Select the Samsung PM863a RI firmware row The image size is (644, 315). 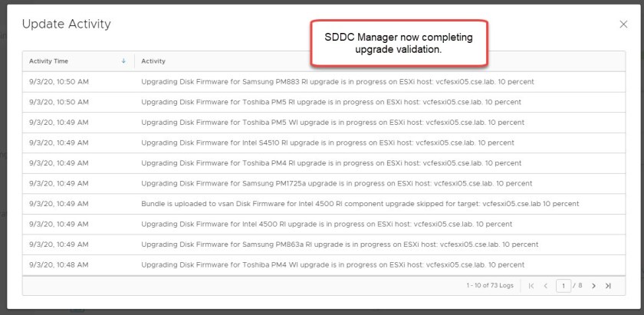pos(340,244)
